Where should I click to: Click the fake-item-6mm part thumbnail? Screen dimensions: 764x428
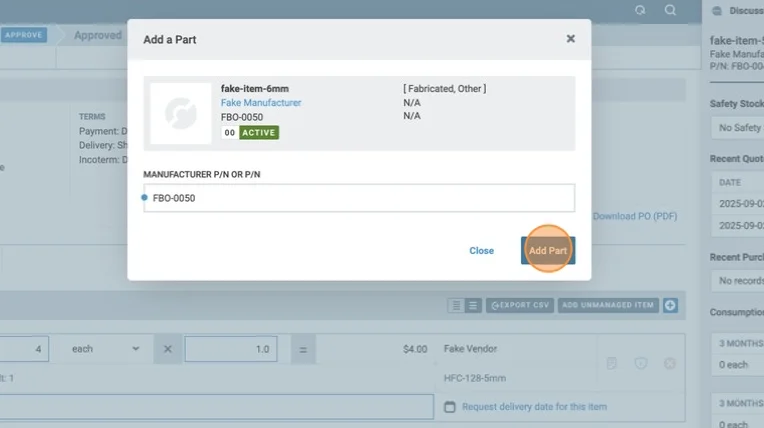pos(181,112)
